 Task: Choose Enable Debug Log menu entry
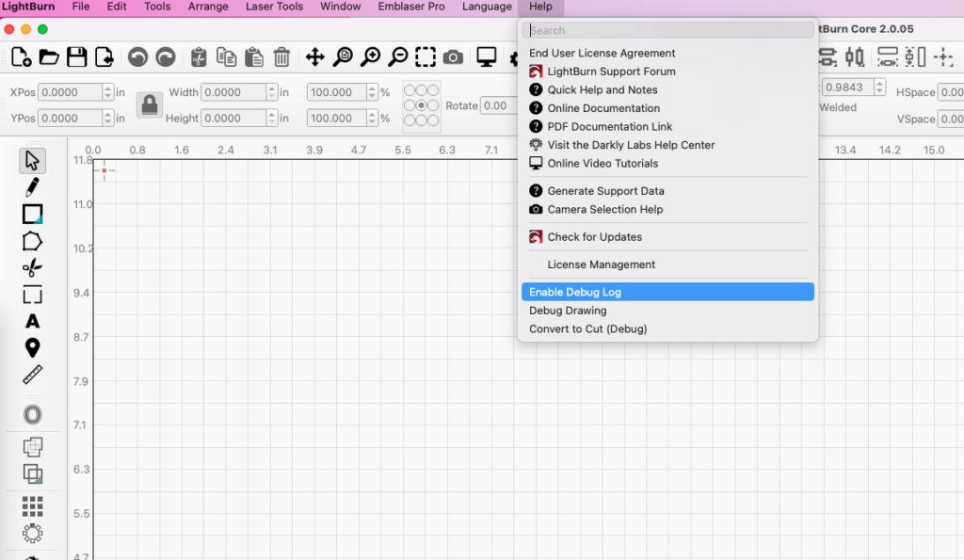point(667,292)
